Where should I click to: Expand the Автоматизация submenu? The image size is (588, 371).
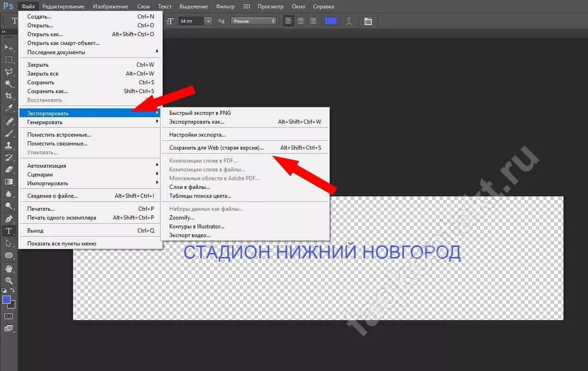tap(90, 166)
